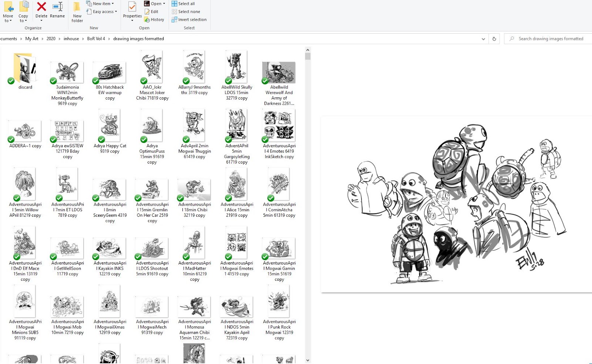Select ABarryJ 9months thx thumbnail
The width and height of the screenshot is (592, 364).
(x=194, y=67)
